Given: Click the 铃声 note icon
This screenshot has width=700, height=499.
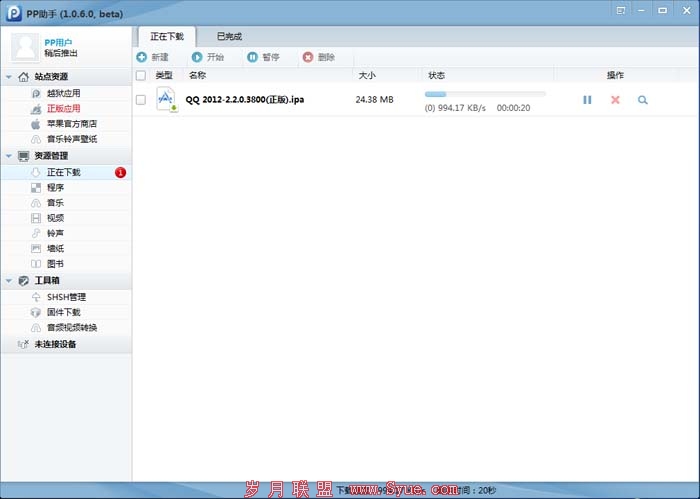Looking at the screenshot, I should (x=36, y=233).
